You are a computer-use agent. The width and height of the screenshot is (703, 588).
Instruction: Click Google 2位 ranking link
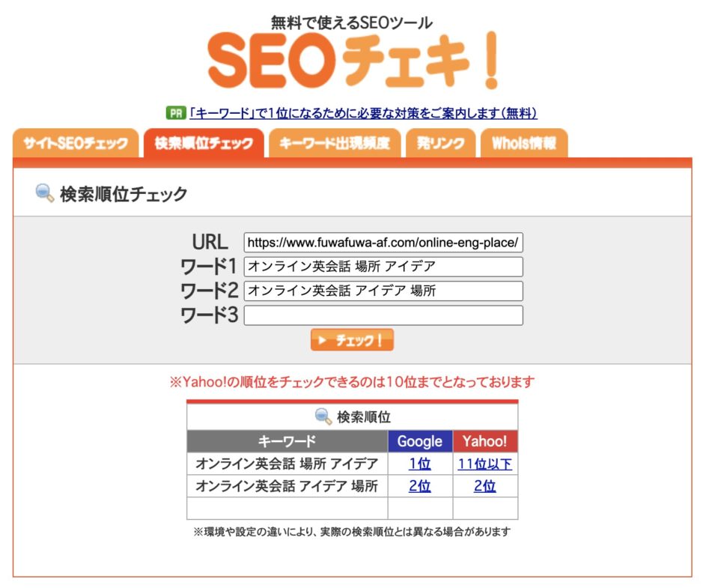tap(420, 485)
